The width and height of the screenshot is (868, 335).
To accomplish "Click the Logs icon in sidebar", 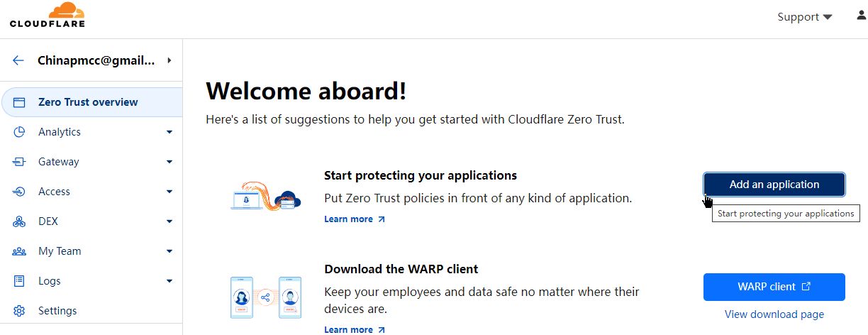I will [x=19, y=281].
